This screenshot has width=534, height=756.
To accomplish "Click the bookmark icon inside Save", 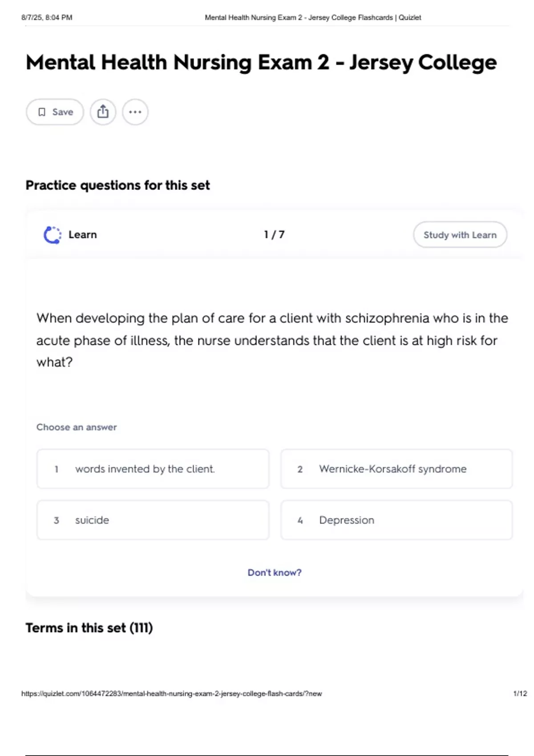I will [x=42, y=112].
